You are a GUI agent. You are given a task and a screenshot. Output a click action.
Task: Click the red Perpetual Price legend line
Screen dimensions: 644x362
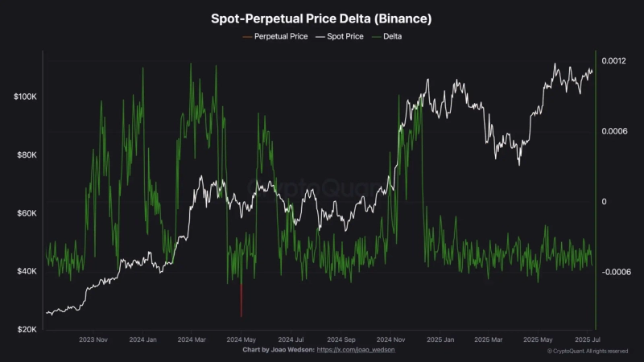[246, 37]
